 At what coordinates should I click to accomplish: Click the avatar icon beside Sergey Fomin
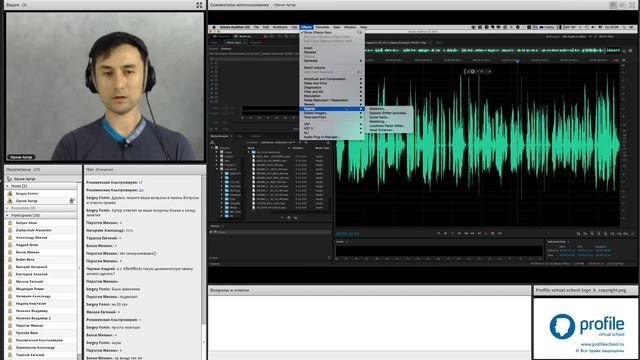(10, 193)
